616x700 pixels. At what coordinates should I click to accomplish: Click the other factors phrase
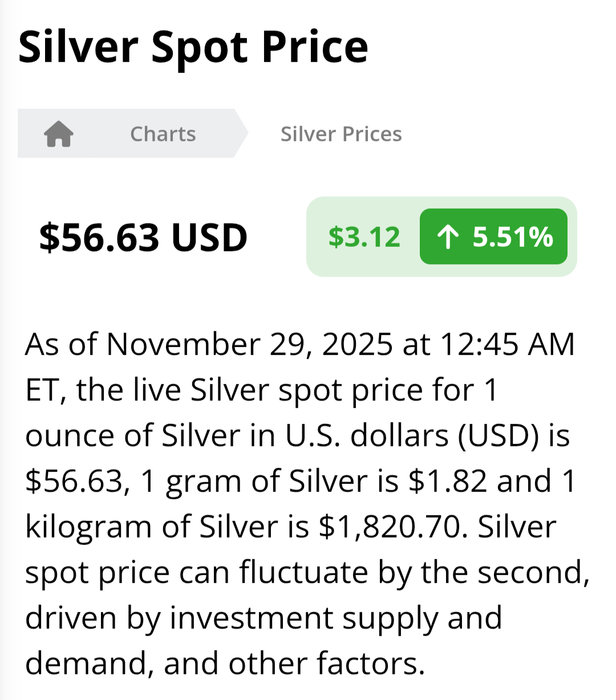point(326,663)
